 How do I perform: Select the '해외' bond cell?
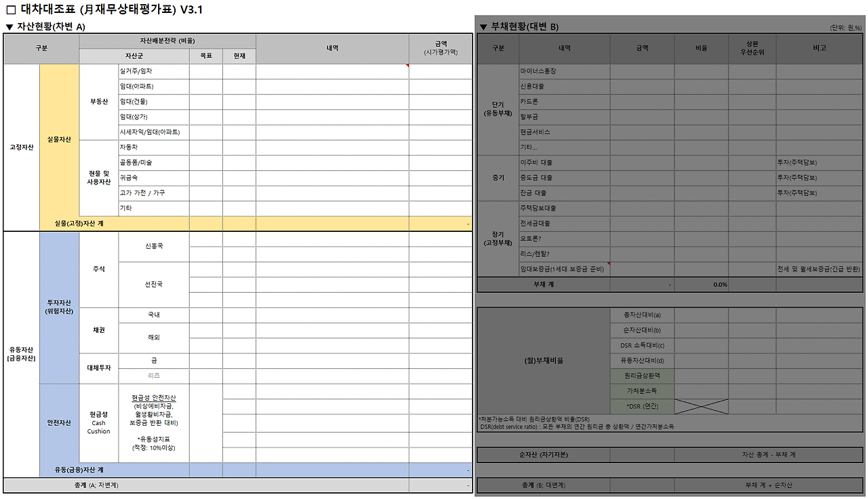pos(154,338)
